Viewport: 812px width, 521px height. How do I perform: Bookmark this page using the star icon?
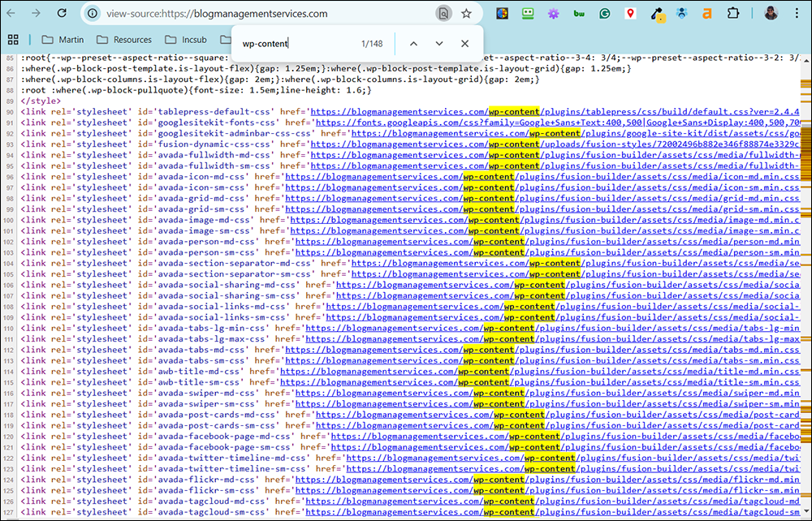coord(465,13)
